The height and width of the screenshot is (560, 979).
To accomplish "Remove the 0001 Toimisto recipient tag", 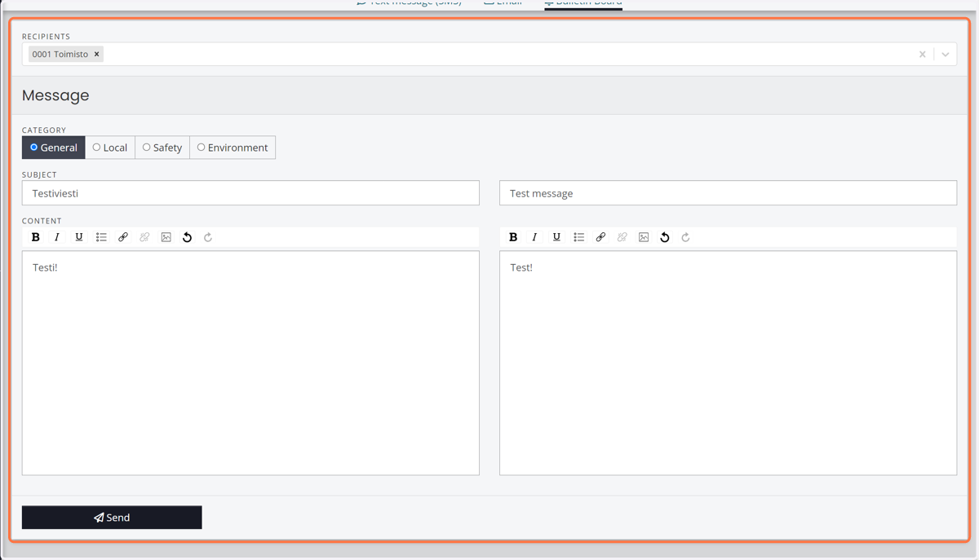I will (x=96, y=54).
